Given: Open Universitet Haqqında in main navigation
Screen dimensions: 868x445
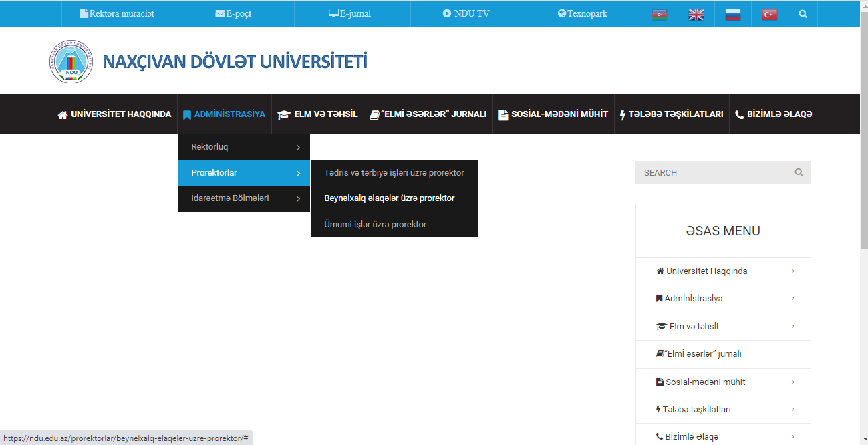Looking at the screenshot, I should 114,114.
